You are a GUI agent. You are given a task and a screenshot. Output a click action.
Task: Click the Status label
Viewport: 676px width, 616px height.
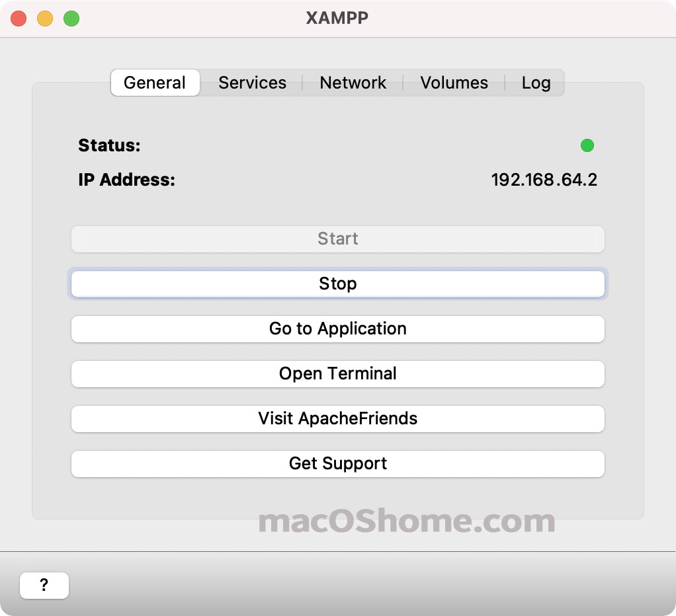(x=109, y=145)
